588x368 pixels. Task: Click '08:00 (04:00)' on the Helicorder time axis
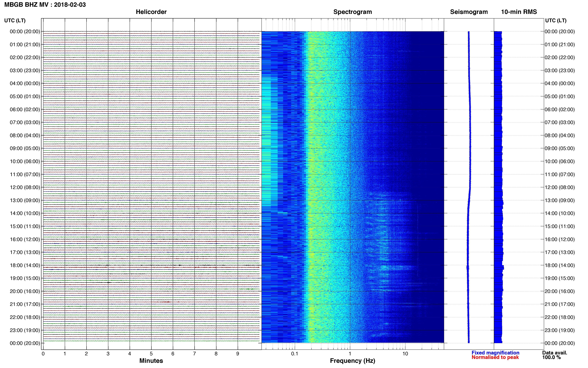click(25, 135)
